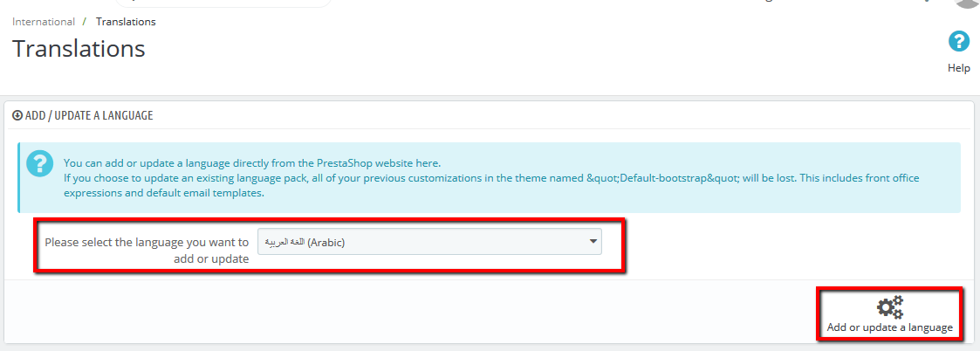
Task: Click the Translations breadcrumb item
Action: [126, 21]
